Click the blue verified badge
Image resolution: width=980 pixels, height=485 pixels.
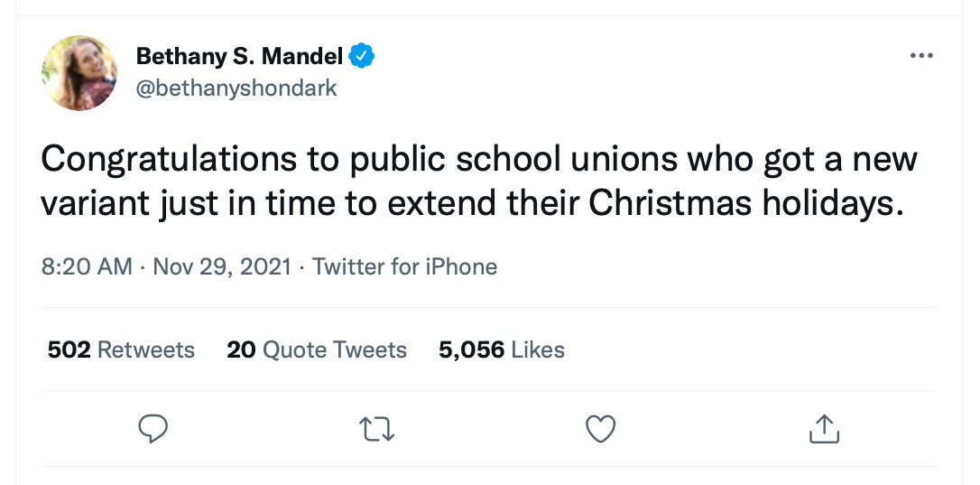pyautogui.click(x=362, y=56)
